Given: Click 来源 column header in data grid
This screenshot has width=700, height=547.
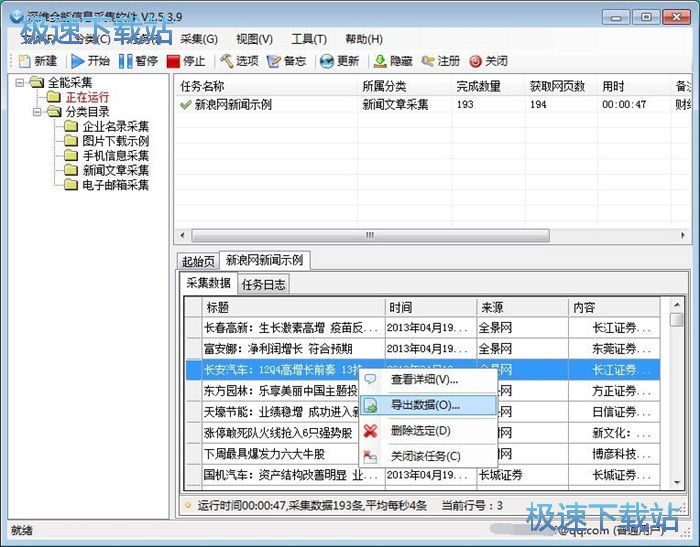Looking at the screenshot, I should click(x=522, y=308).
